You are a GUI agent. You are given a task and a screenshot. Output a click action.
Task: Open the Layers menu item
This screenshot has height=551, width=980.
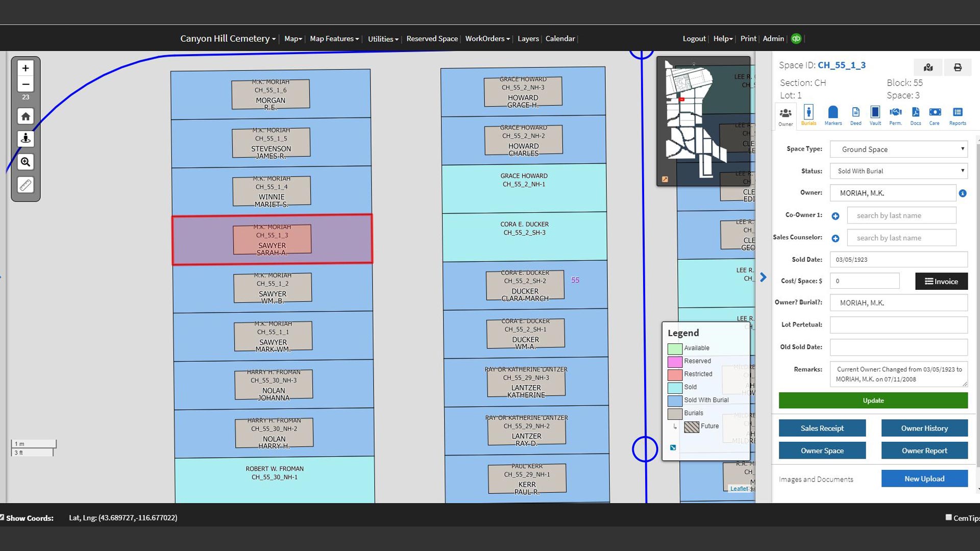coord(528,39)
